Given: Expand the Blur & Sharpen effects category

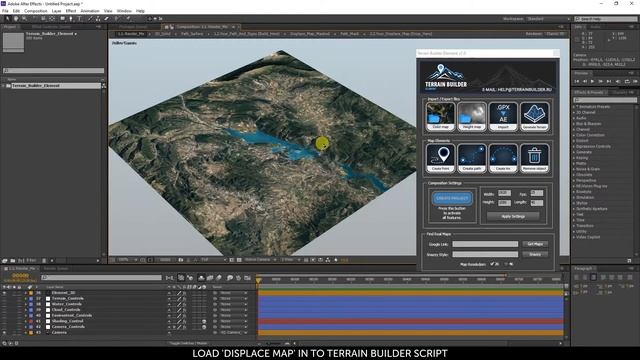Looking at the screenshot, I should point(574,124).
